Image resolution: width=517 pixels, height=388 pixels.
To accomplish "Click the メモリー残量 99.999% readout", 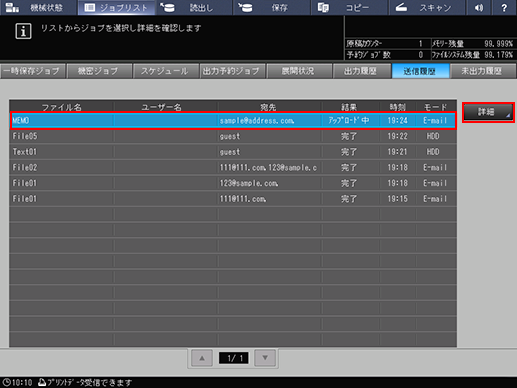I will point(498,43).
